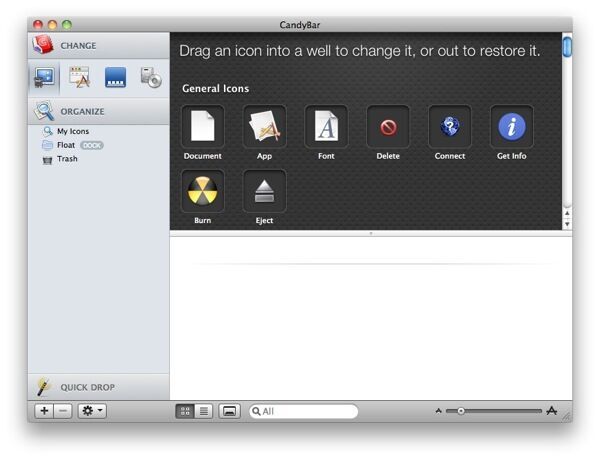Click the All search field
The image size is (600, 459).
click(303, 411)
